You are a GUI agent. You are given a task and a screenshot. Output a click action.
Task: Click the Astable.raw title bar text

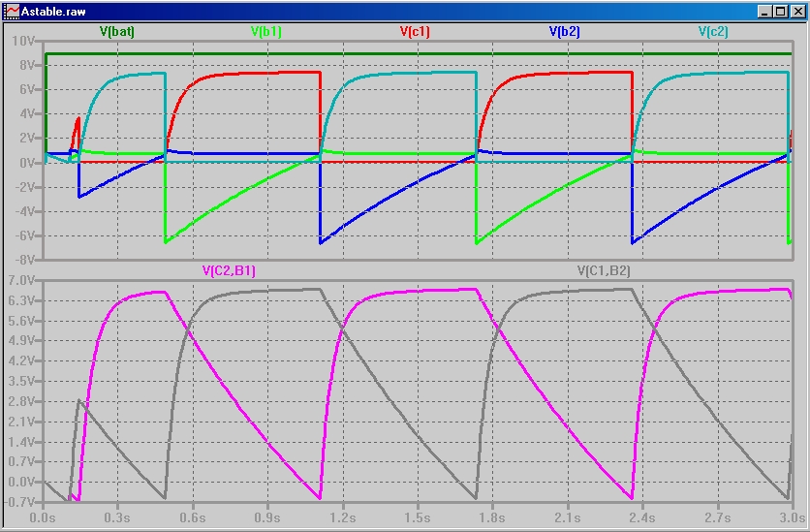coord(53,12)
